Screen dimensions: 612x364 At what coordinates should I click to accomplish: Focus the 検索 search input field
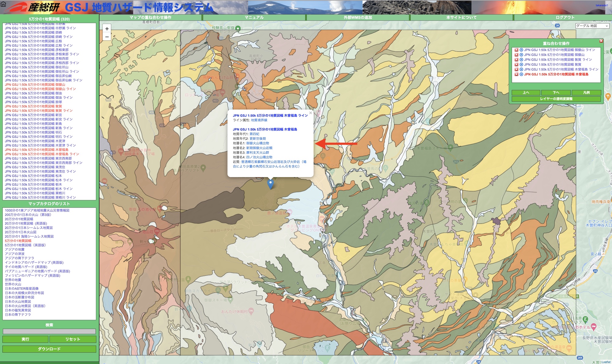(x=49, y=331)
